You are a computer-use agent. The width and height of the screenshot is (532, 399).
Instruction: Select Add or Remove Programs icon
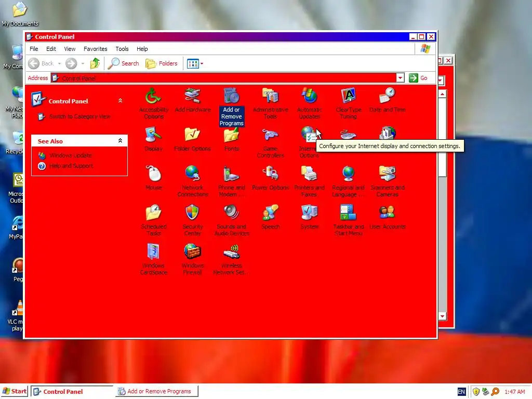231,96
